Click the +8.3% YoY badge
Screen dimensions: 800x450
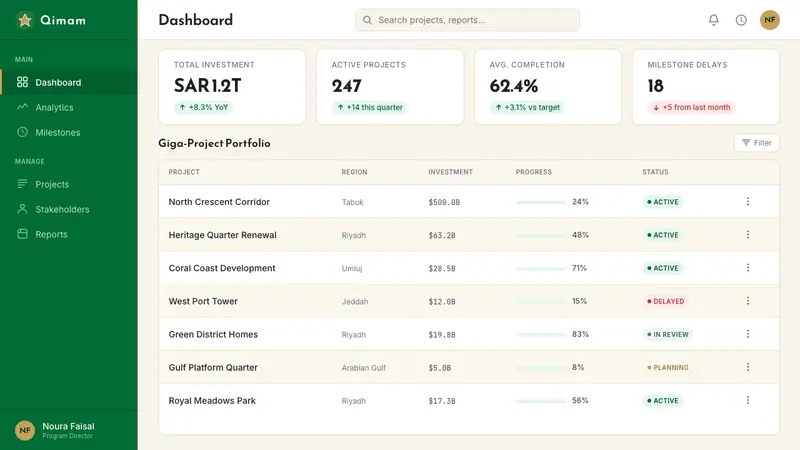point(204,107)
